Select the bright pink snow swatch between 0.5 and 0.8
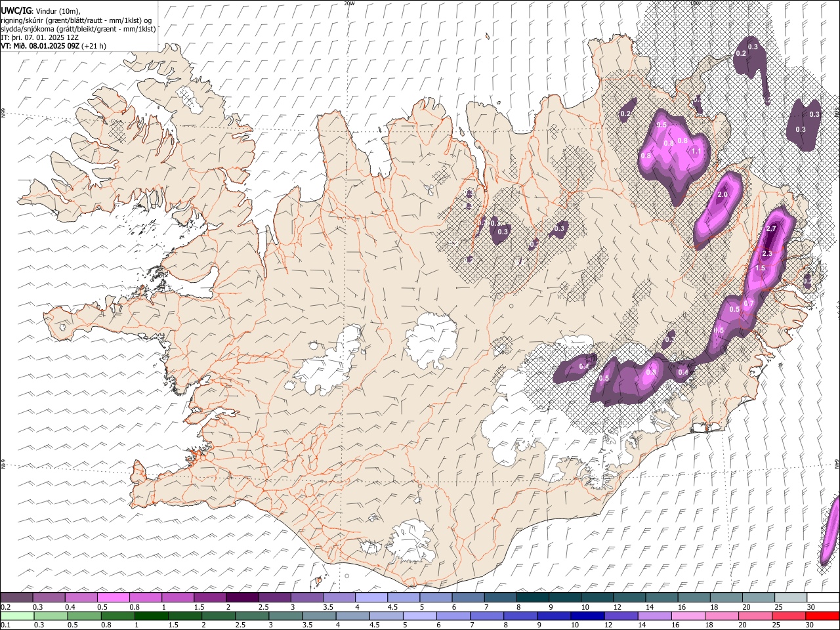Image resolution: width=840 pixels, height=630 pixels. (x=114, y=597)
